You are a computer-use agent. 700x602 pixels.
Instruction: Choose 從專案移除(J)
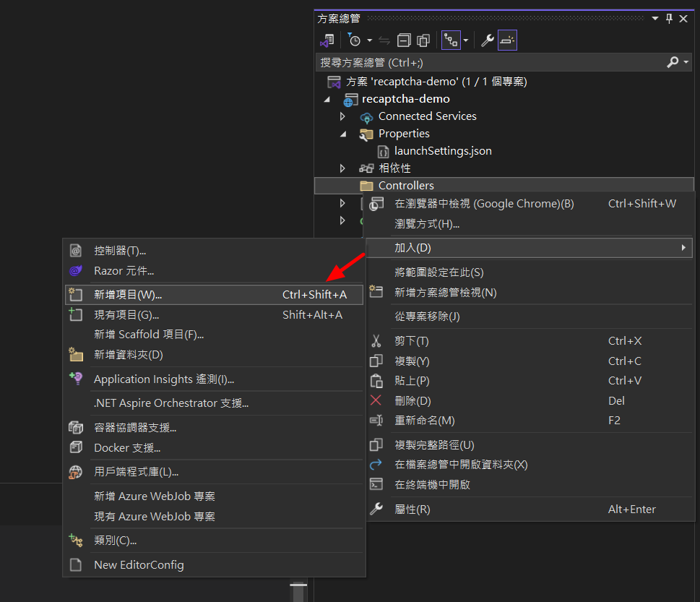pyautogui.click(x=529, y=317)
